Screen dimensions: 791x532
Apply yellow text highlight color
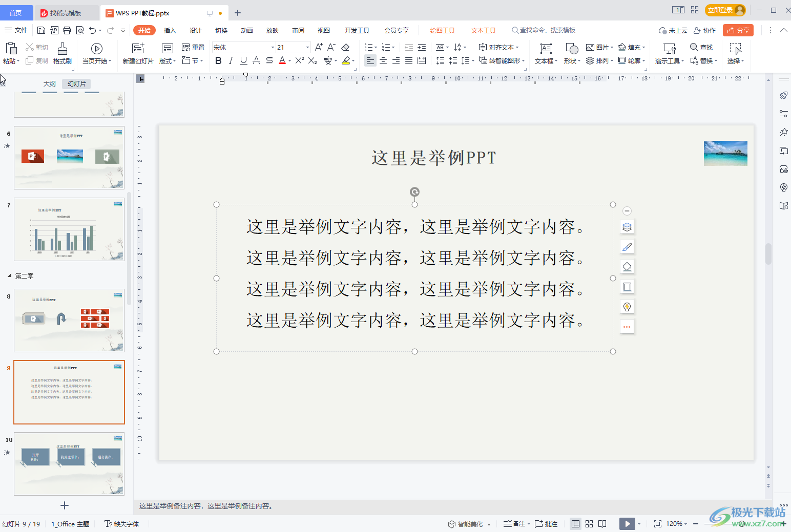pyautogui.click(x=346, y=60)
